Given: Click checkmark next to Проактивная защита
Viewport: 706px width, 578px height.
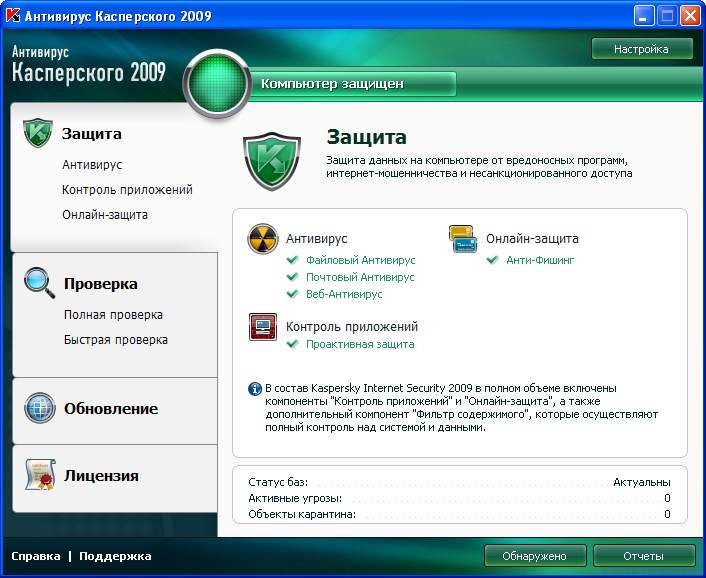Looking at the screenshot, I should pyautogui.click(x=292, y=344).
